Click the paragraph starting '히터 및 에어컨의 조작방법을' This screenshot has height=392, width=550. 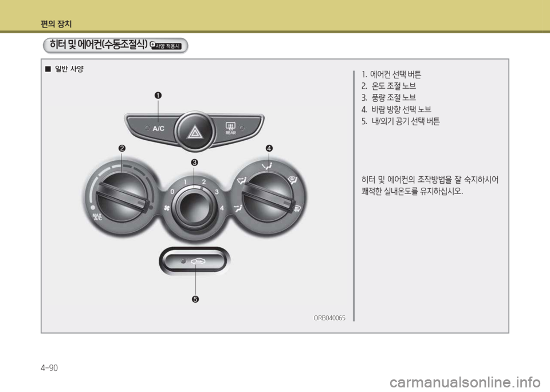click(430, 185)
